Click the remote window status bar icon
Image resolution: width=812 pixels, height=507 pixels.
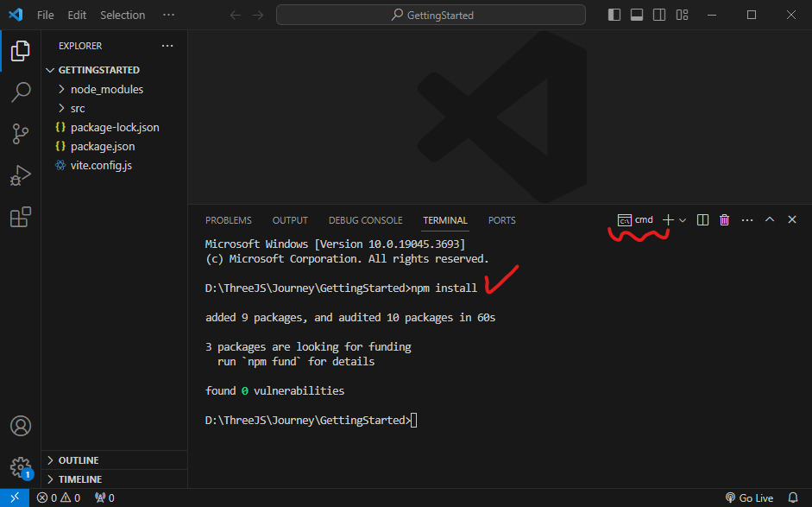point(15,497)
